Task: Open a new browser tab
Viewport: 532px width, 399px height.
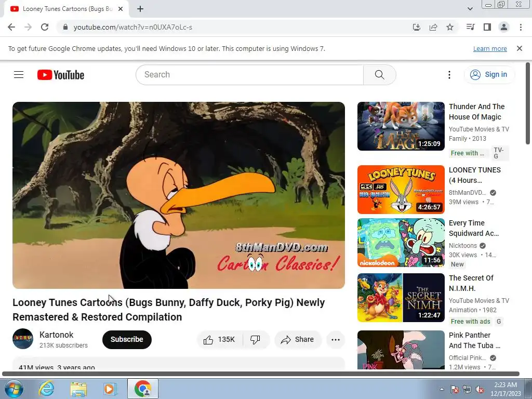Action: click(x=140, y=9)
